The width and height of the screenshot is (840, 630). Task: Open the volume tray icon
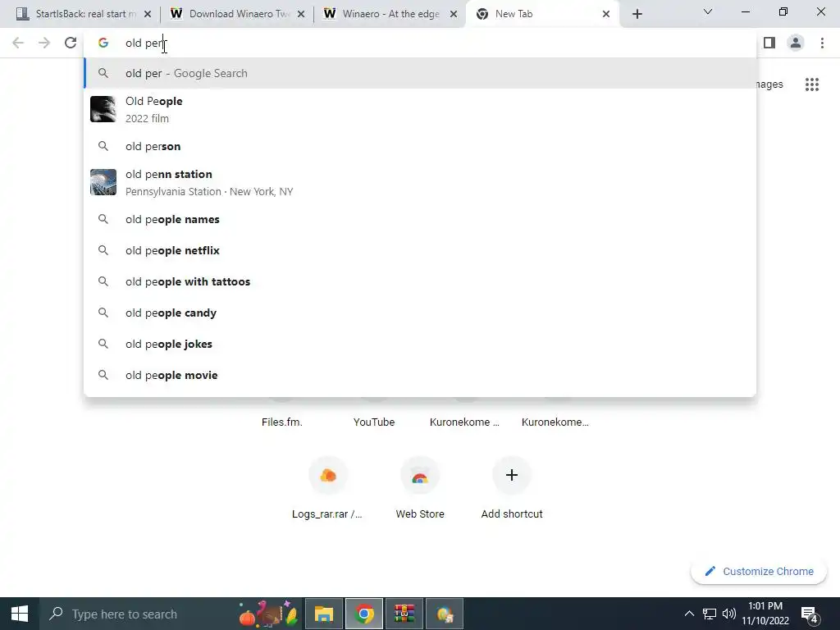[x=729, y=614]
